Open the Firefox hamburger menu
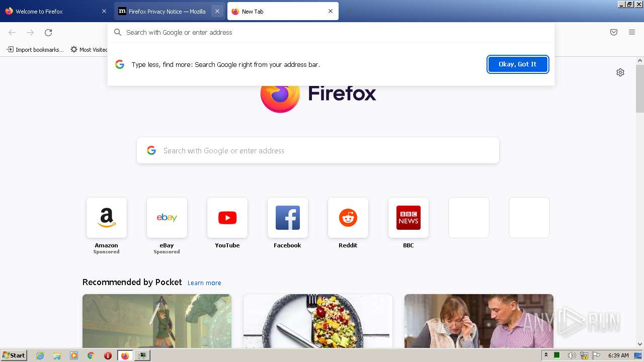Screen dimensions: 644x362 click(x=632, y=32)
